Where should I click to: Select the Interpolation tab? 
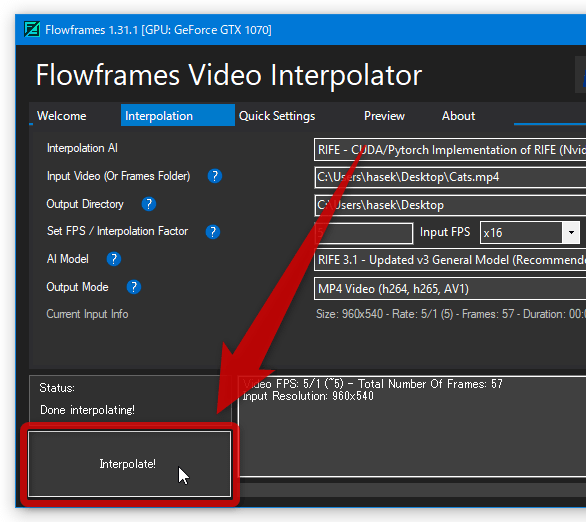178,115
